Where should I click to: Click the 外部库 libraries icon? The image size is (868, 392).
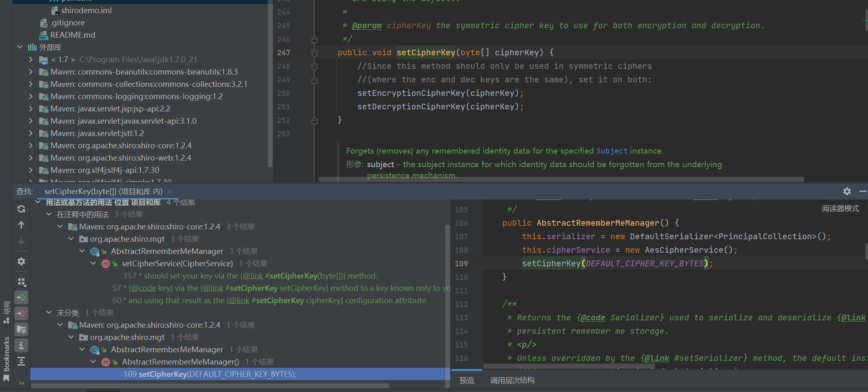[32, 47]
